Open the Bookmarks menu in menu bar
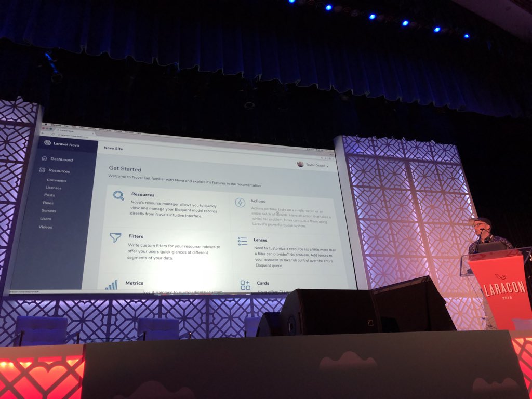The image size is (532, 399). (104, 129)
